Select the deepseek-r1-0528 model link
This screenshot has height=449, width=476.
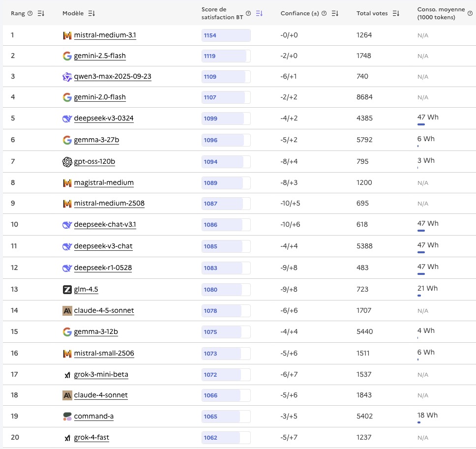click(103, 268)
